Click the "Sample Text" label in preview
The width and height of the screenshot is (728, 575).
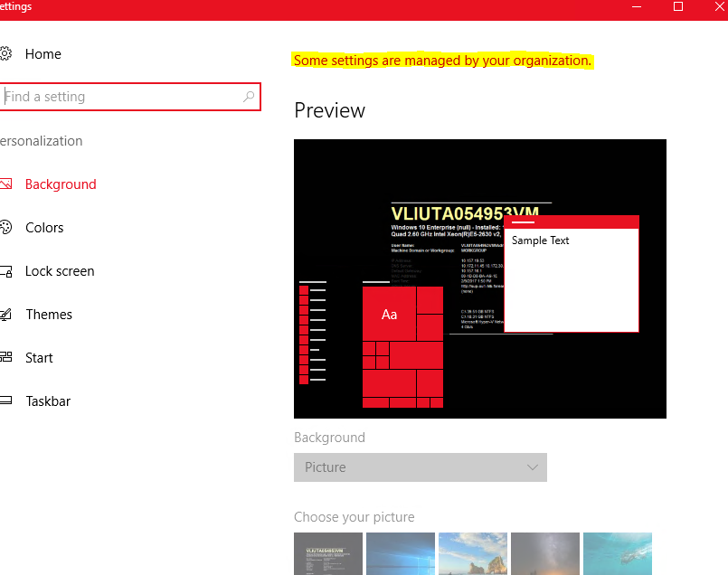pyautogui.click(x=540, y=240)
